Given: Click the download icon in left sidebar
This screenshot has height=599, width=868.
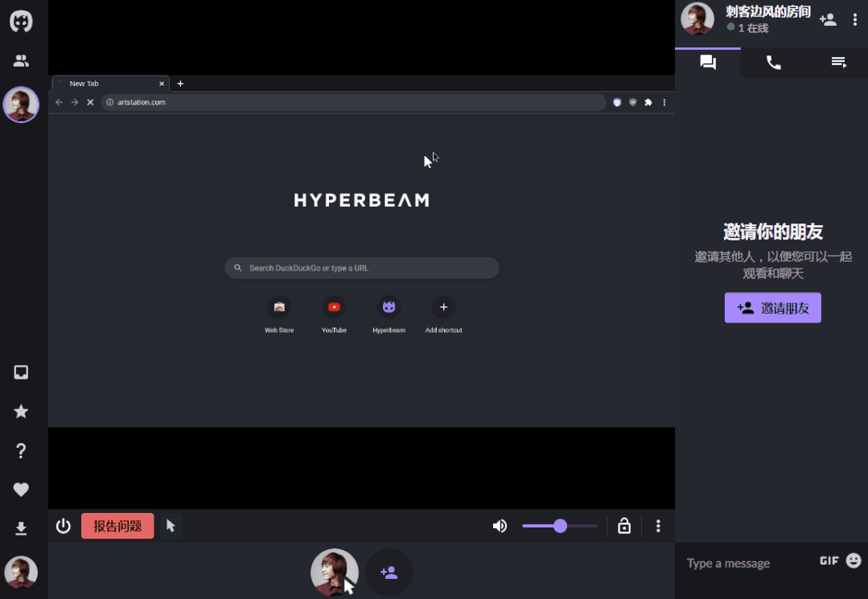Looking at the screenshot, I should click(21, 529).
